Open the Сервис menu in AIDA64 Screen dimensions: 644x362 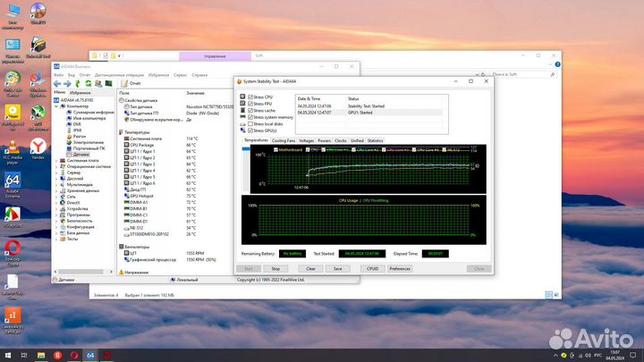[x=180, y=75]
